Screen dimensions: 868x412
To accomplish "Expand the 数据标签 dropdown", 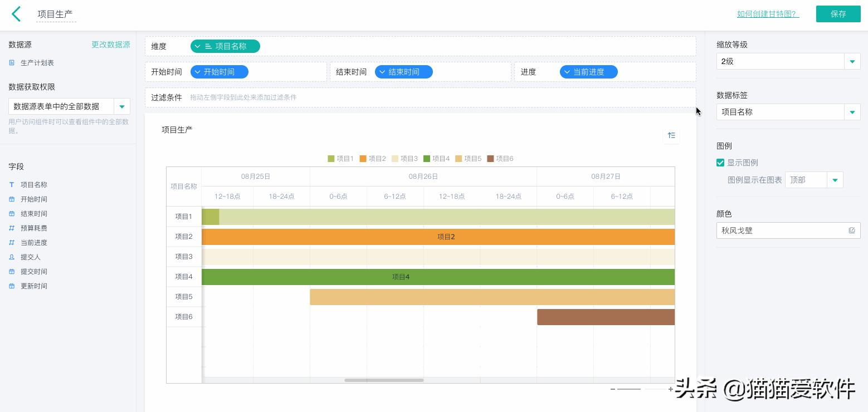I will (852, 112).
